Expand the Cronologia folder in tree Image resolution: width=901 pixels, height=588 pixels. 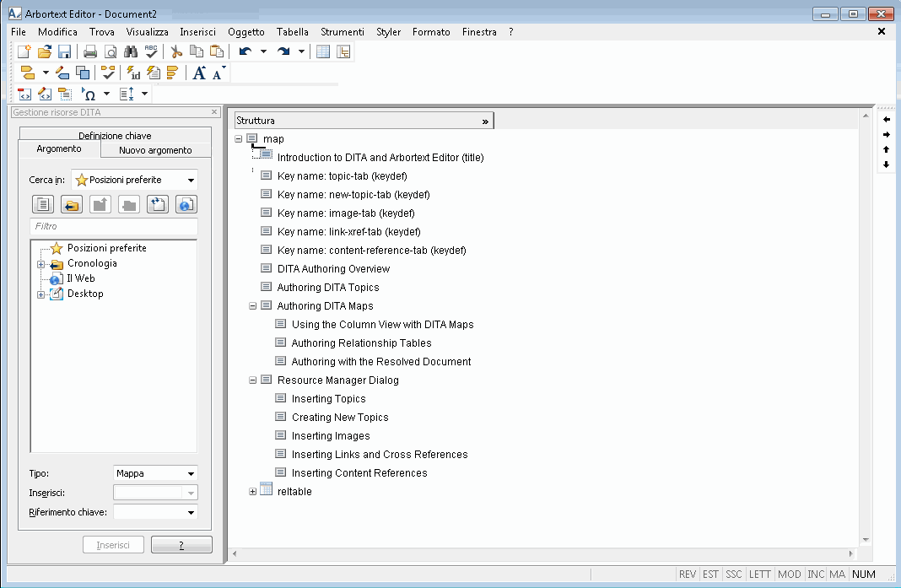40,264
